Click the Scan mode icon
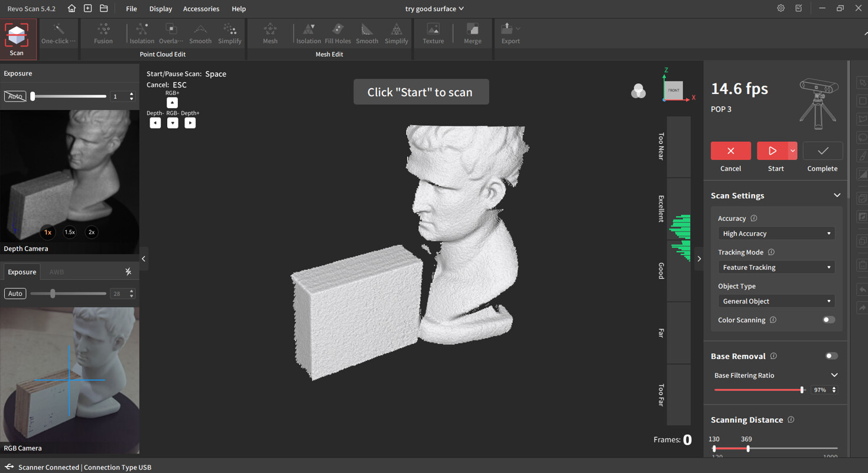Viewport: 868px width, 473px height. click(x=17, y=39)
